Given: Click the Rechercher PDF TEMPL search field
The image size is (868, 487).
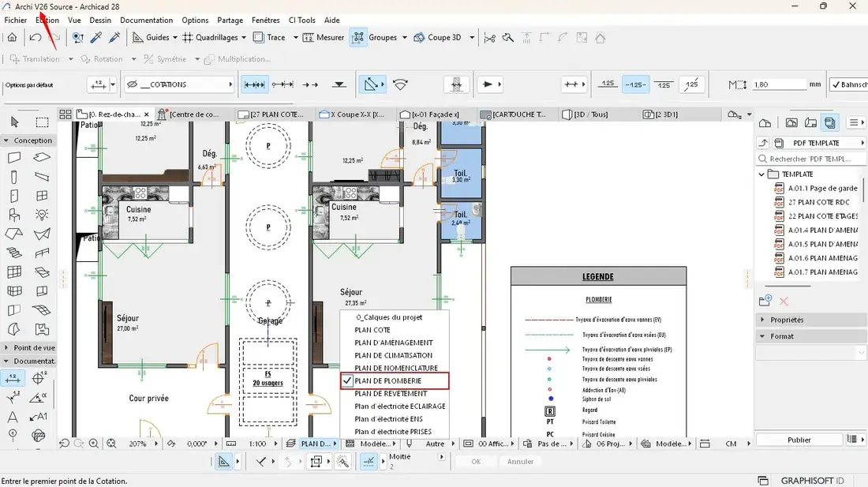Looking at the screenshot, I should (811, 159).
